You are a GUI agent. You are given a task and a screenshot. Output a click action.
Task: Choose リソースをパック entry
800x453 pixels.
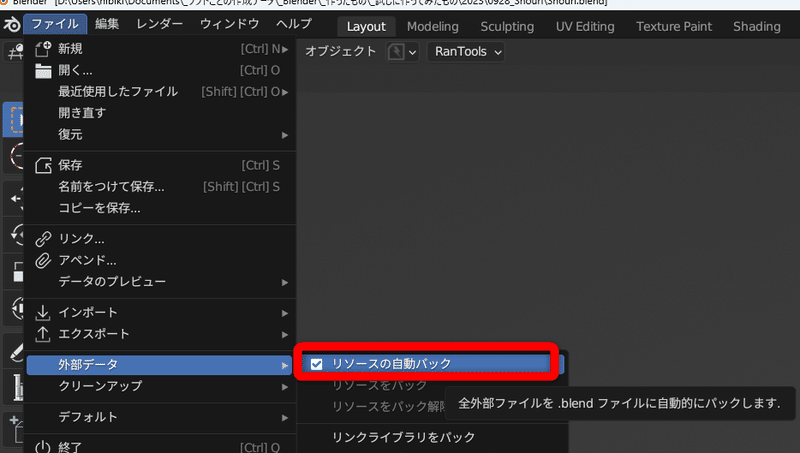point(380,385)
